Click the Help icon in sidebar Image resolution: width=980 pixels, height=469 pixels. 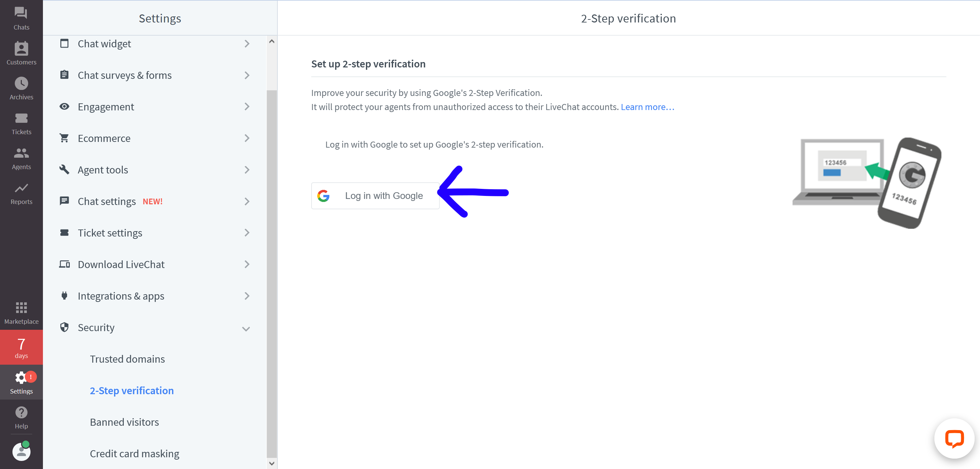click(20, 413)
